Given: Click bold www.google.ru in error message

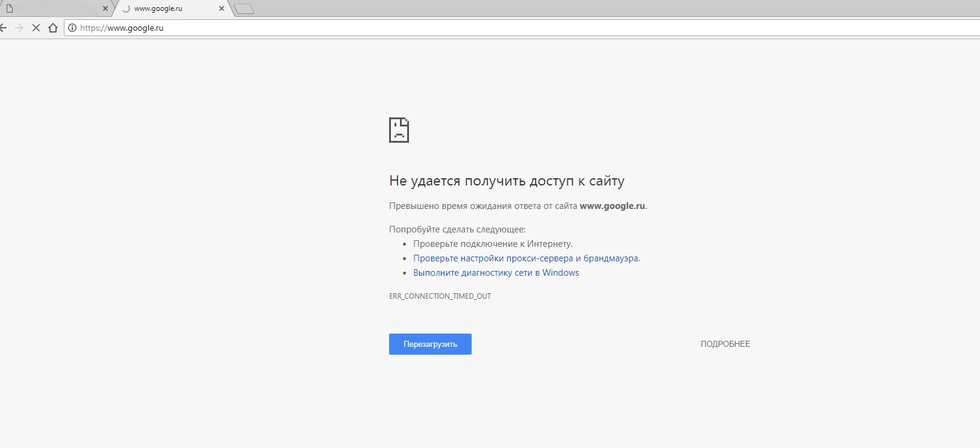Looking at the screenshot, I should pyautogui.click(x=612, y=206).
